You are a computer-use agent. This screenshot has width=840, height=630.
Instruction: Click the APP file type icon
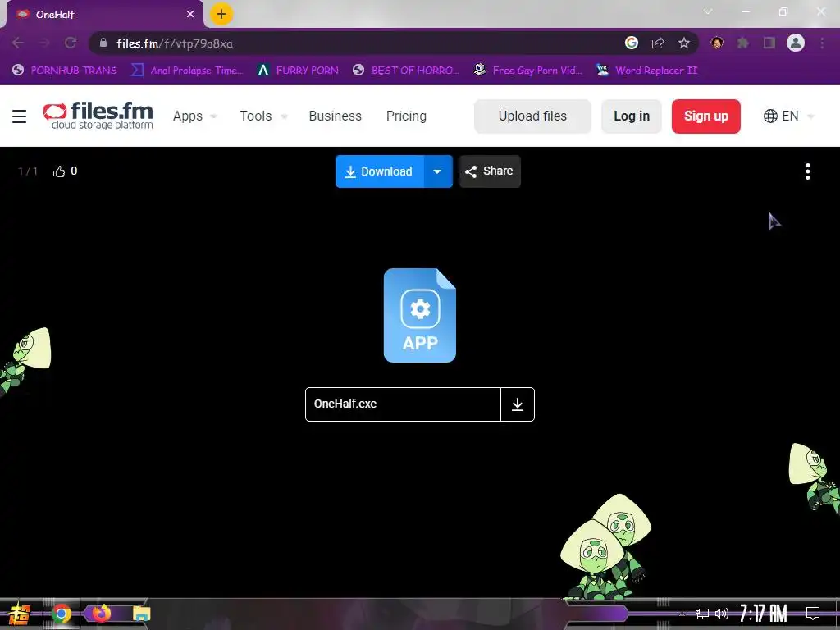click(x=420, y=316)
